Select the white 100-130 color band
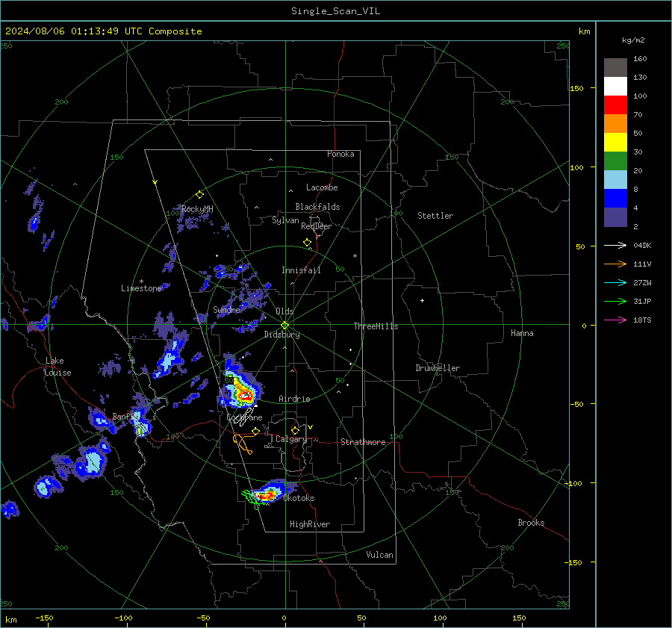Screen dimensions: 672x628 (615, 87)
